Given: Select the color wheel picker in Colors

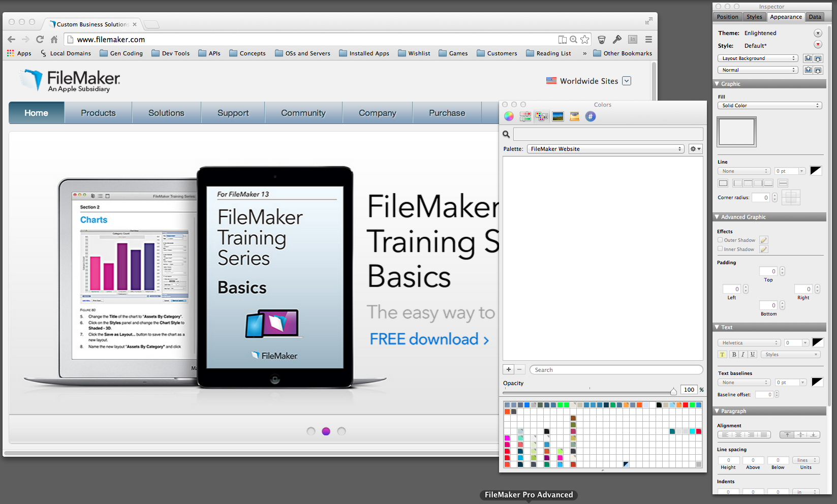Looking at the screenshot, I should pos(509,116).
